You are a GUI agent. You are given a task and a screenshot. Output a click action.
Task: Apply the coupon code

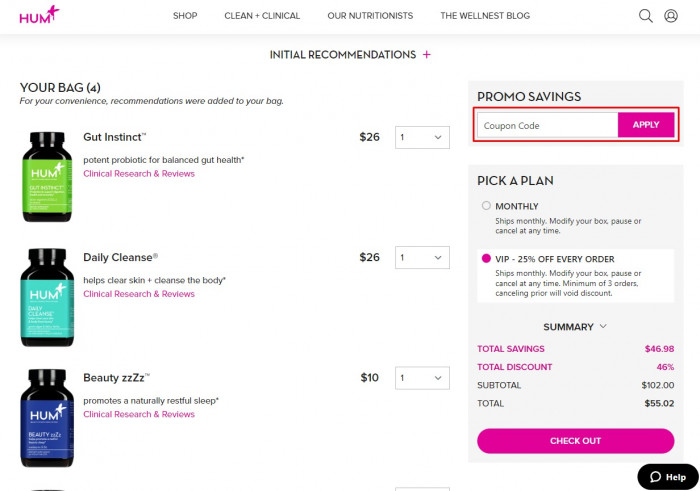pyautogui.click(x=646, y=125)
